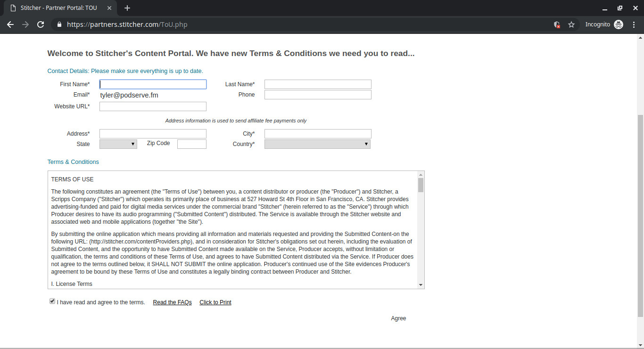Click the Website URL input field

tap(153, 106)
